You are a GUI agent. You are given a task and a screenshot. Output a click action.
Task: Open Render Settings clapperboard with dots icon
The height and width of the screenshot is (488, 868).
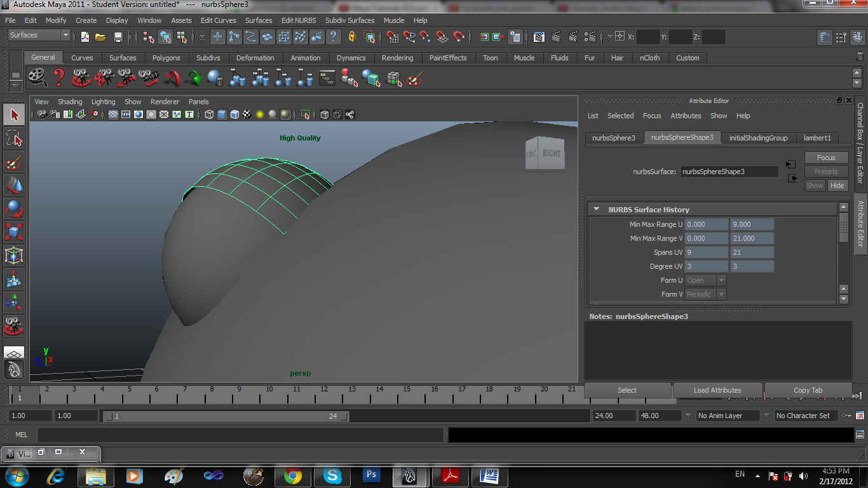590,37
